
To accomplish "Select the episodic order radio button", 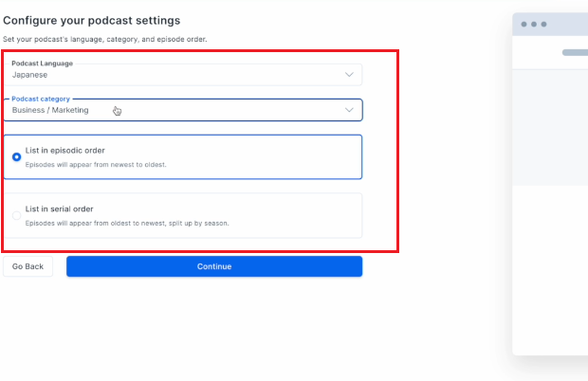I will click(x=16, y=157).
